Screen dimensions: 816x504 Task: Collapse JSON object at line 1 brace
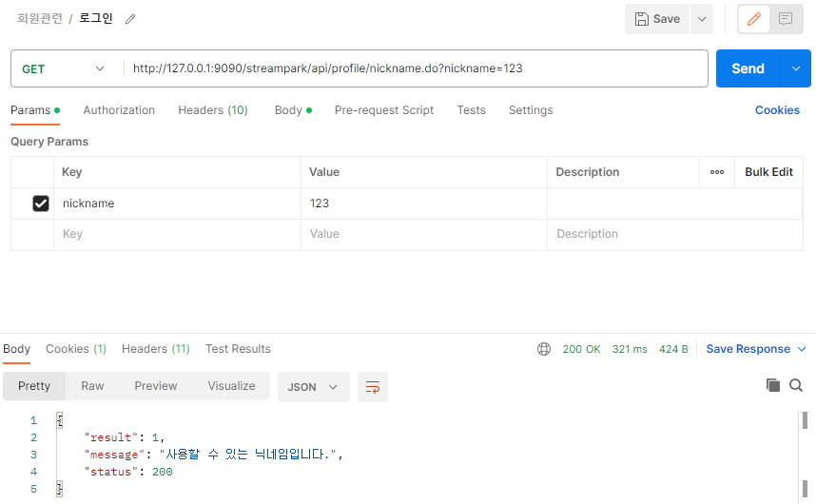(59, 420)
